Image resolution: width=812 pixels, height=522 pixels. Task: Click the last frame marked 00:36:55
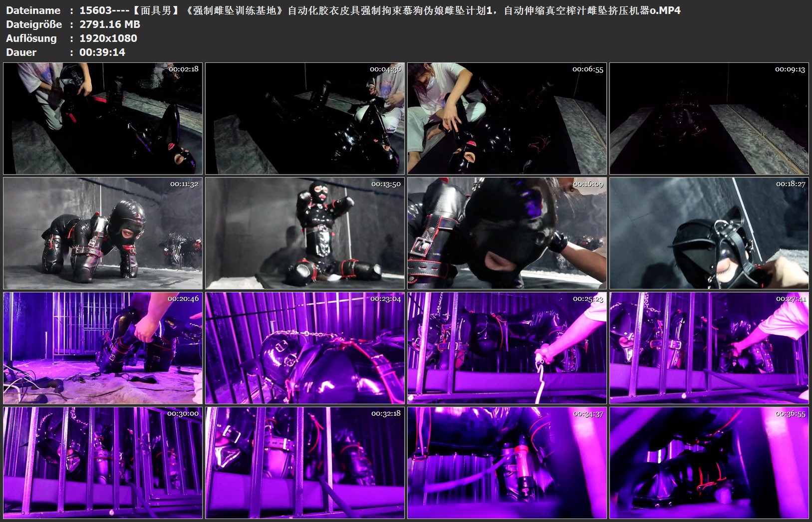(x=709, y=463)
